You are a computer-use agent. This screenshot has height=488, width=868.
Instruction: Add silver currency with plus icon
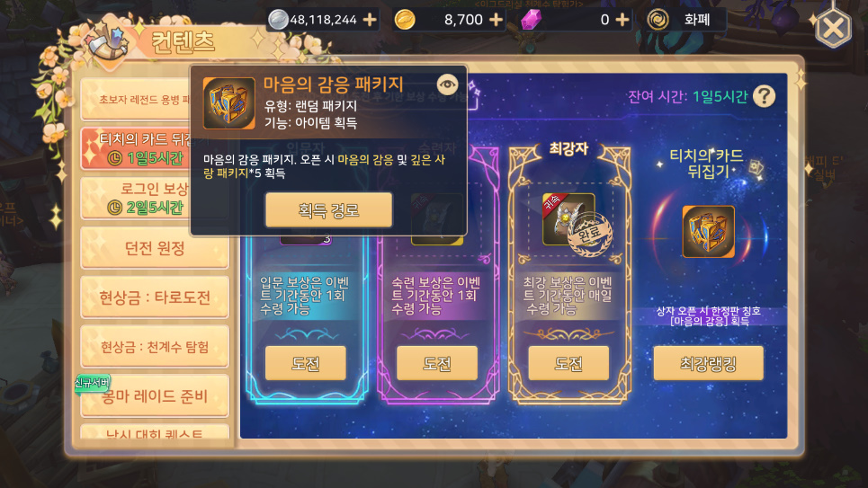(x=369, y=20)
